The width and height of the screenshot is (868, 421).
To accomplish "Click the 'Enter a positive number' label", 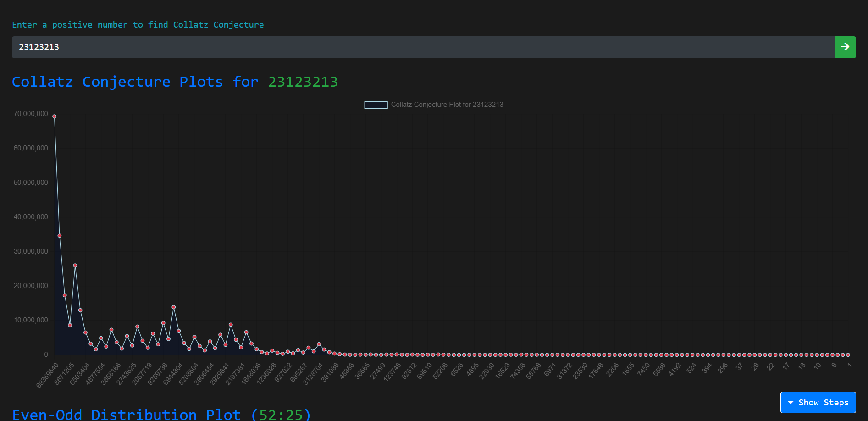I will pos(138,25).
